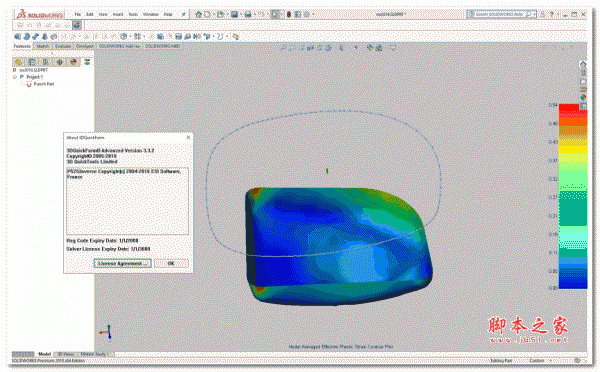Open the View menu
Screen dimensions: 600x372
103,15
